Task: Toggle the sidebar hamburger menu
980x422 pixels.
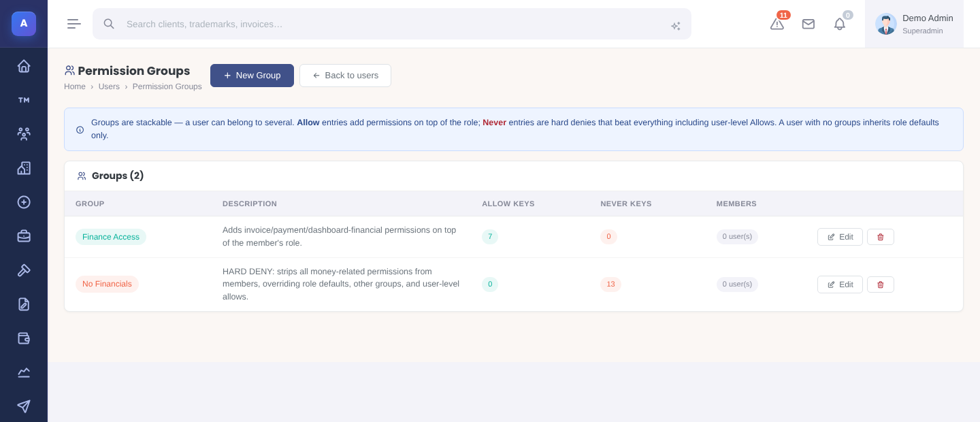Action: [x=74, y=24]
